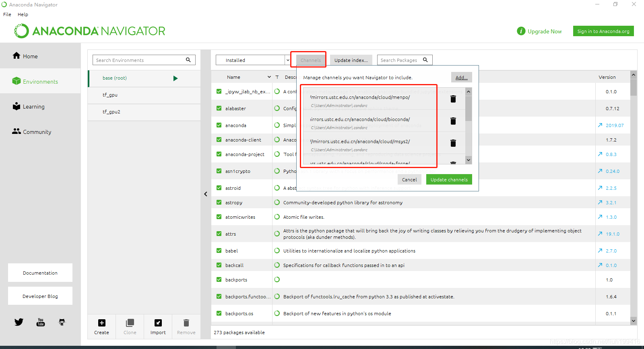Click the status circle for backports row
The height and width of the screenshot is (349, 644).
pyautogui.click(x=277, y=279)
